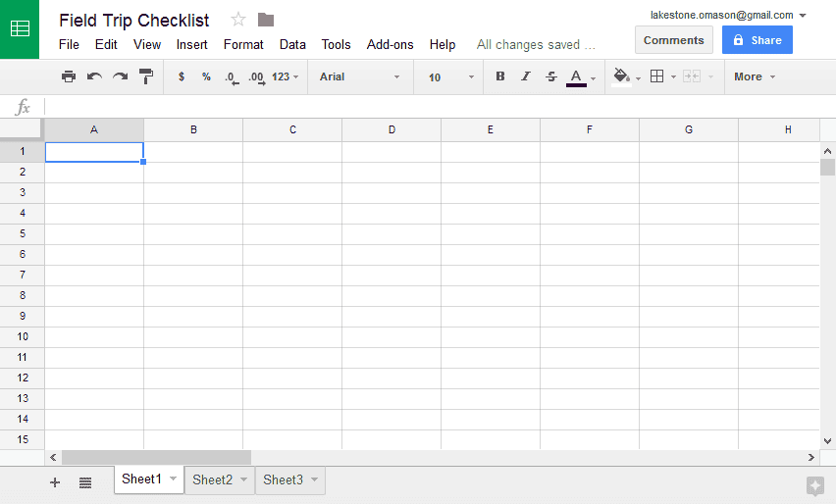Open the 123 more formats dropdown

point(286,76)
